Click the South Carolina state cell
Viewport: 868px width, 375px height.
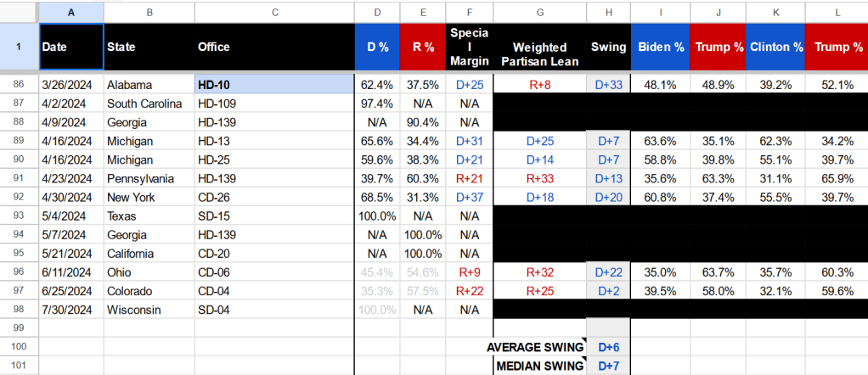(x=149, y=104)
